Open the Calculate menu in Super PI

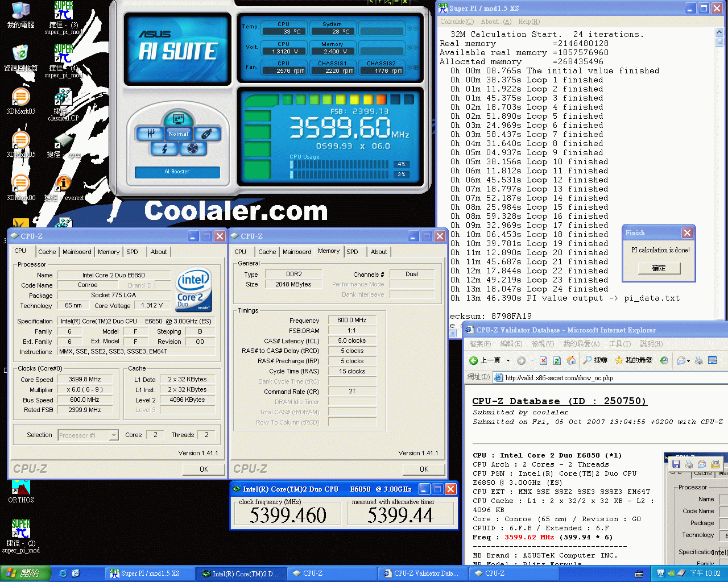pos(456,22)
